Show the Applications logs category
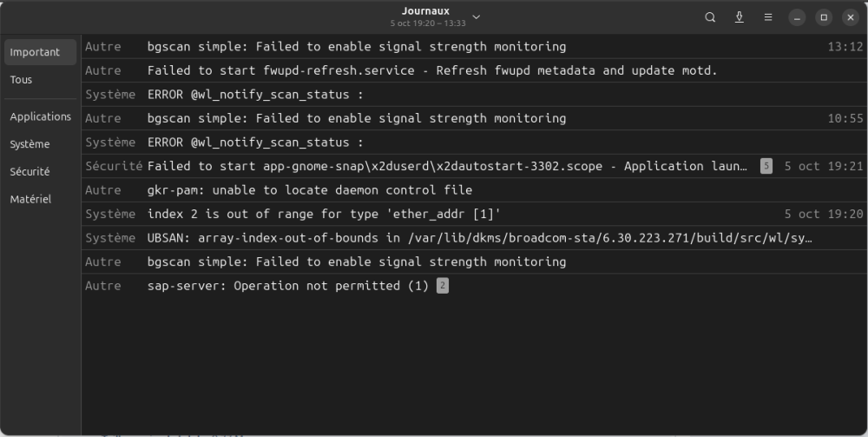 [40, 116]
